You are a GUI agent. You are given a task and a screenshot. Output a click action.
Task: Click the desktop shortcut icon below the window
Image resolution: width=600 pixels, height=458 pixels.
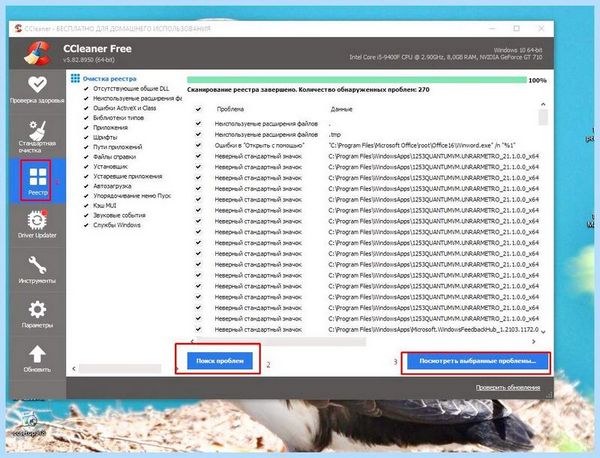(29, 425)
